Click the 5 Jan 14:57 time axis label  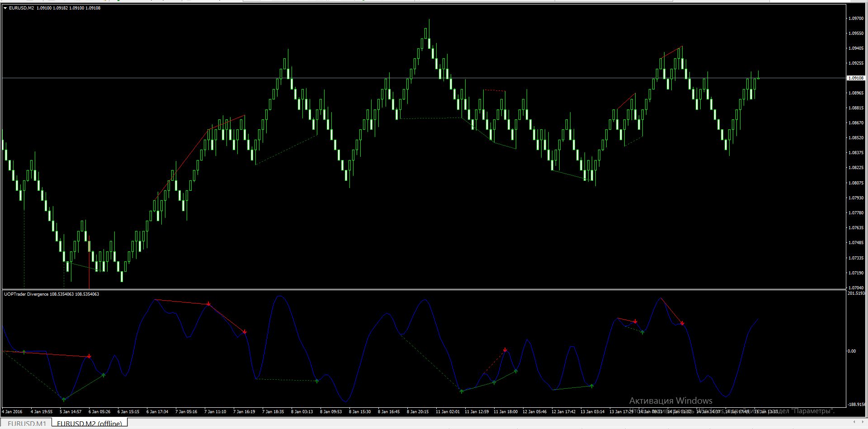(71, 412)
